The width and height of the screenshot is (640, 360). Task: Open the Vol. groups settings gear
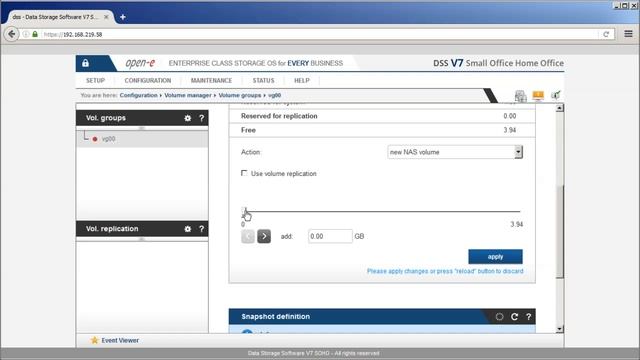[187, 118]
